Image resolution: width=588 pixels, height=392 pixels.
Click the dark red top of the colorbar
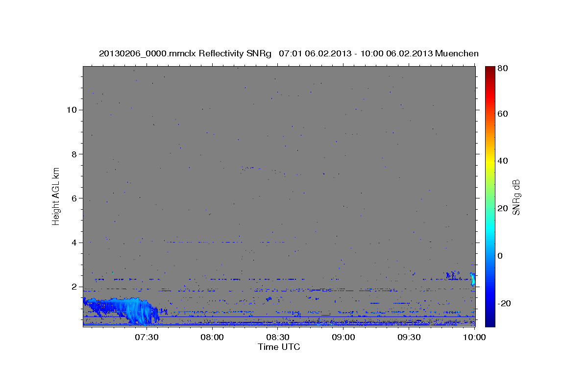[x=490, y=70]
